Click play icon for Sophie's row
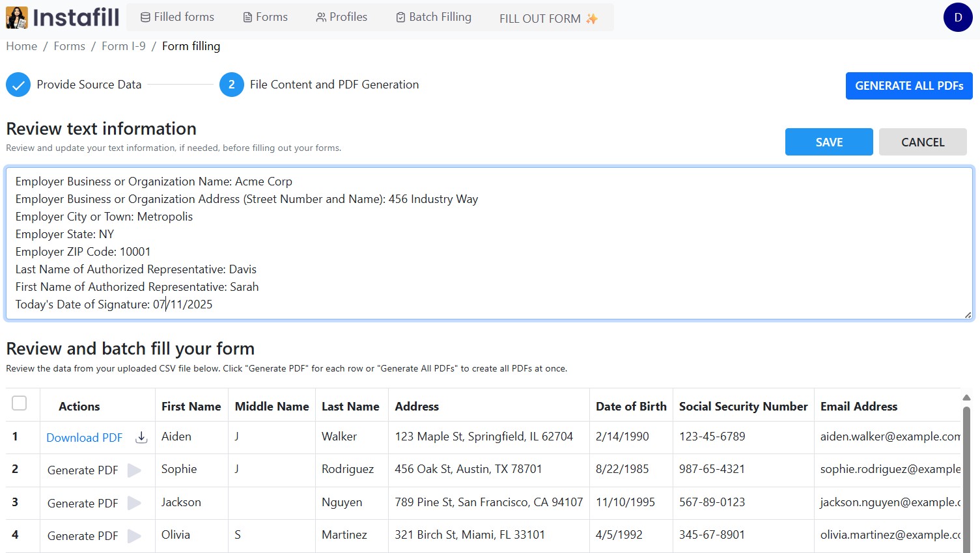This screenshot has width=980, height=553. click(x=134, y=470)
